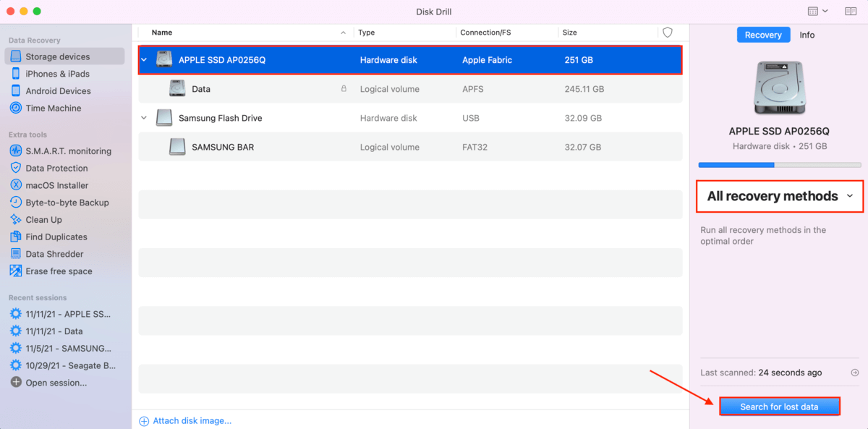Click APPLE SSD disk icon in list
Image resolution: width=868 pixels, height=429 pixels.
(165, 60)
